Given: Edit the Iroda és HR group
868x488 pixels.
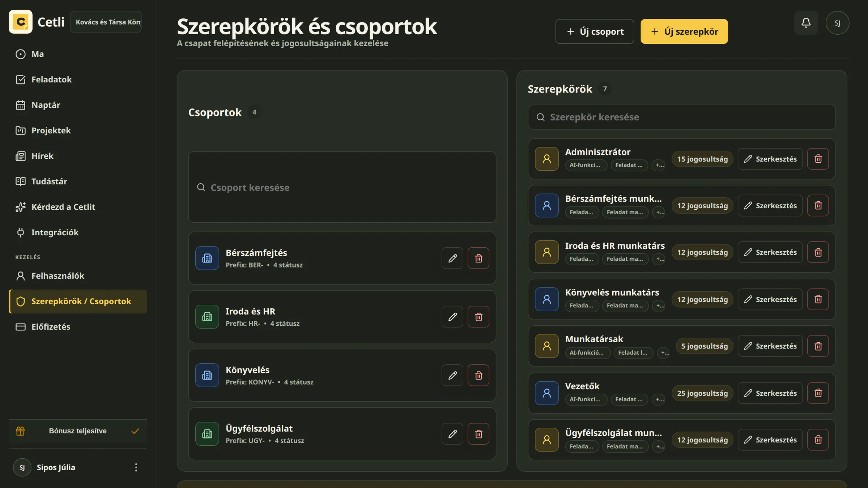Looking at the screenshot, I should [x=452, y=317].
